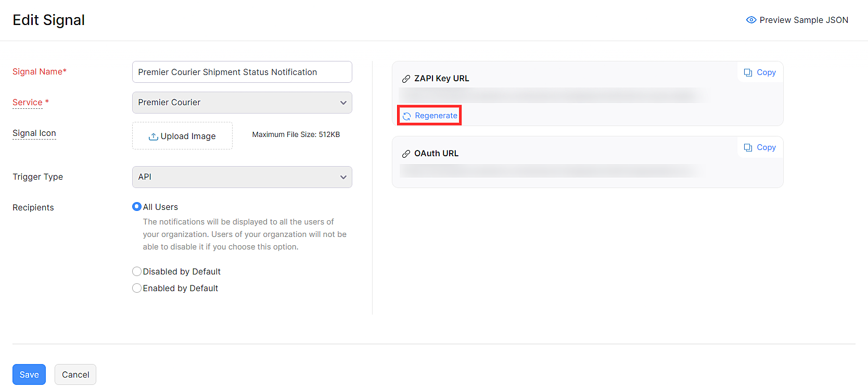Choose the Disabled by Default radio button
The height and width of the screenshot is (388, 868).
[x=137, y=271]
